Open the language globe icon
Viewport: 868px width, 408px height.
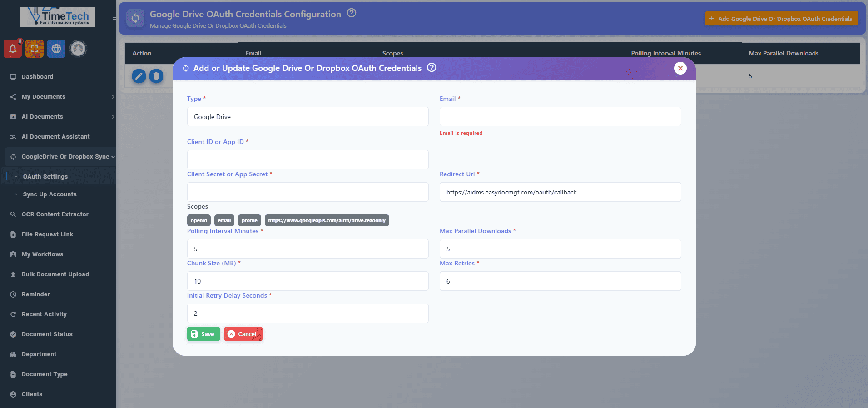(x=56, y=49)
